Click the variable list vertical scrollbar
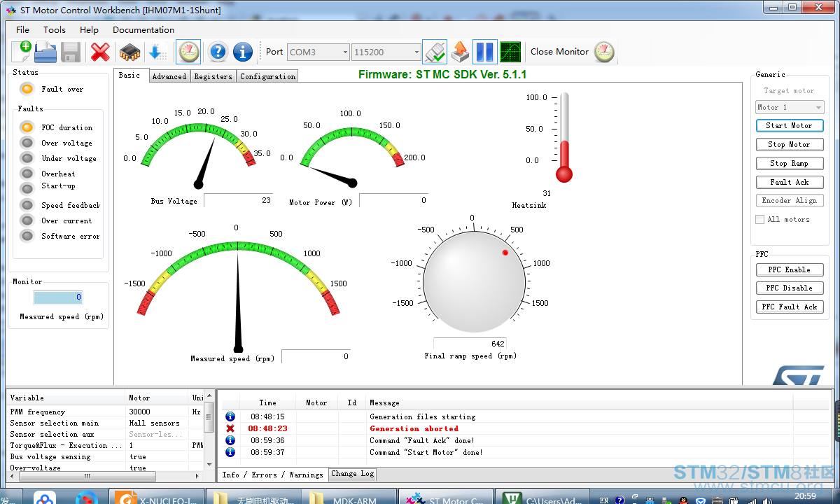 coord(209,430)
